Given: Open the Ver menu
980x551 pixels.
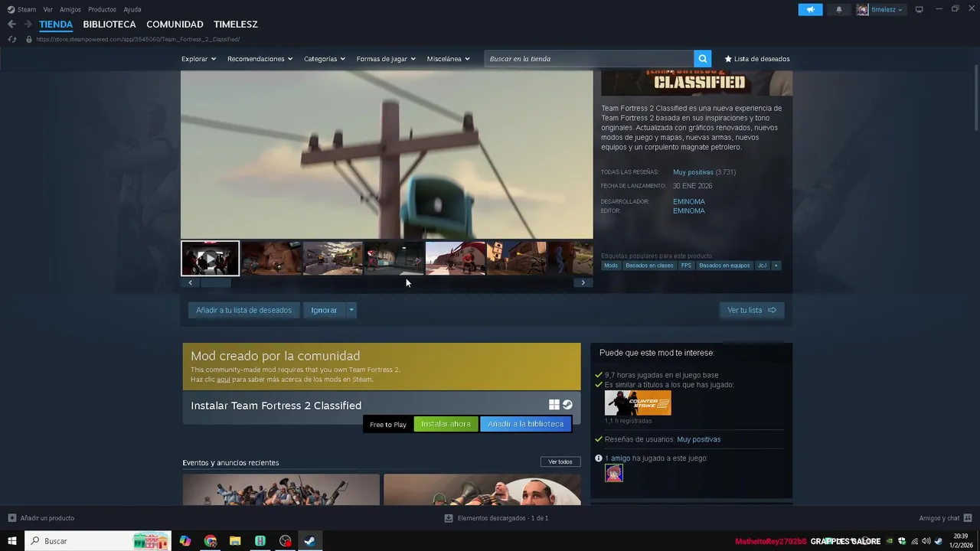Looking at the screenshot, I should [x=48, y=9].
